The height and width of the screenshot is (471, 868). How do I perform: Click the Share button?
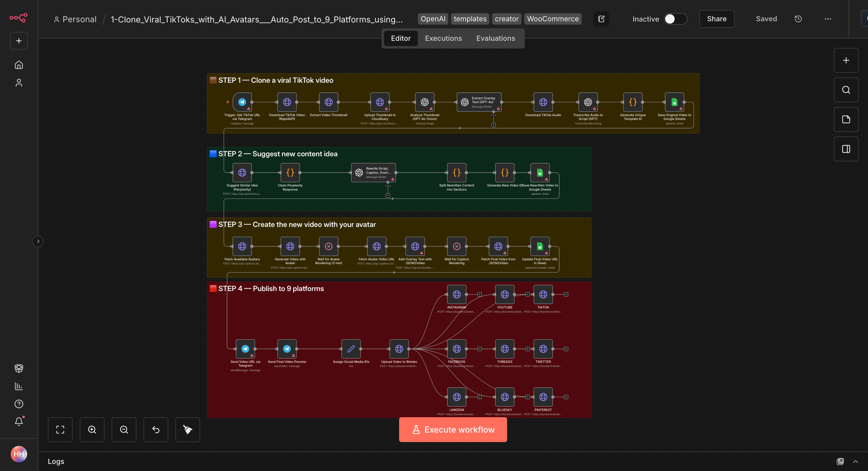coord(716,19)
